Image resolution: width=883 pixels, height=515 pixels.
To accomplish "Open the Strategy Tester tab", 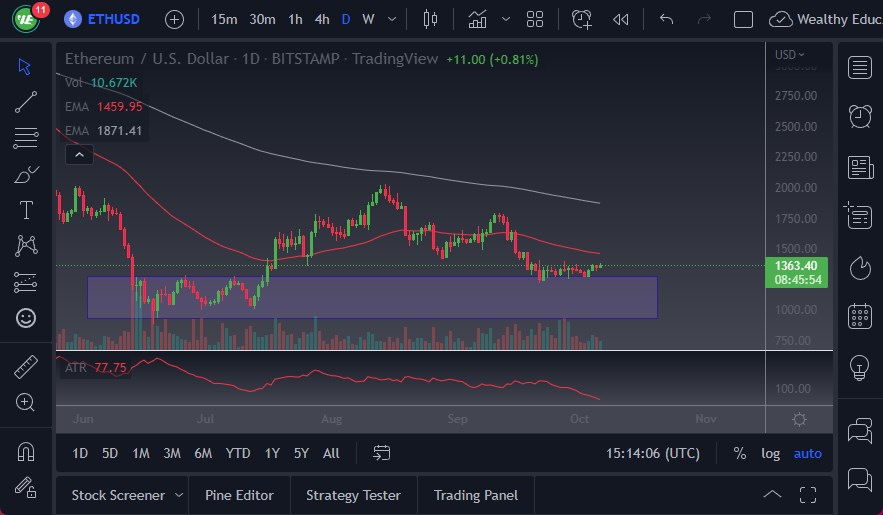I will tap(353, 495).
